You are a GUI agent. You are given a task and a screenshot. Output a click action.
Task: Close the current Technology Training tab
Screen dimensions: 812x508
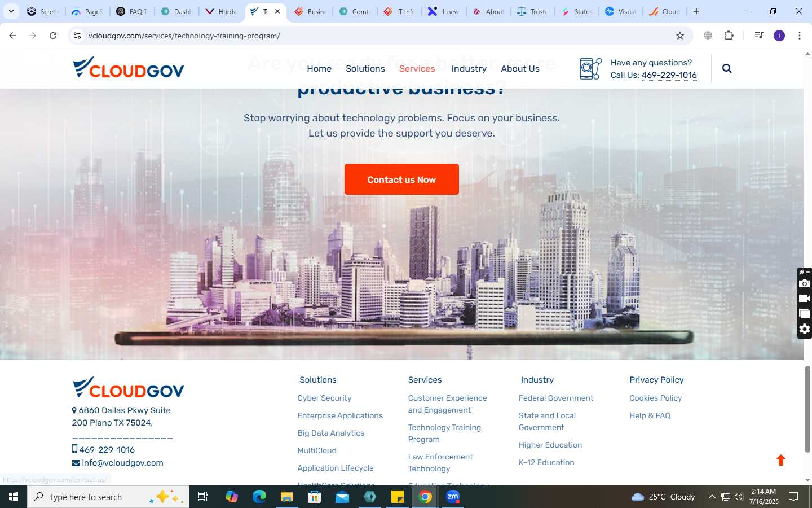[x=277, y=11]
